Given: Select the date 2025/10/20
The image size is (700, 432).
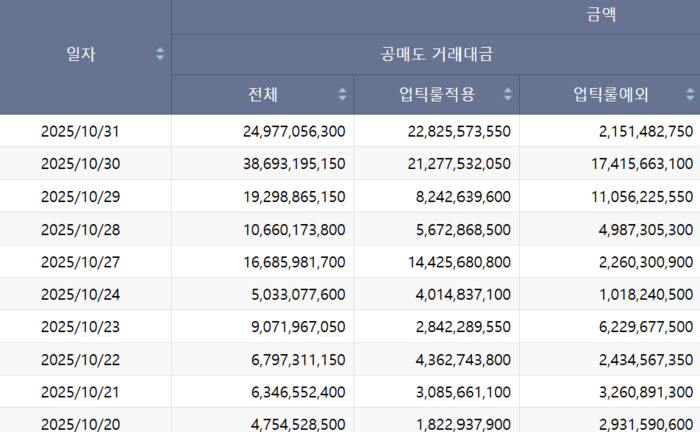Looking at the screenshot, I should coord(80,424).
